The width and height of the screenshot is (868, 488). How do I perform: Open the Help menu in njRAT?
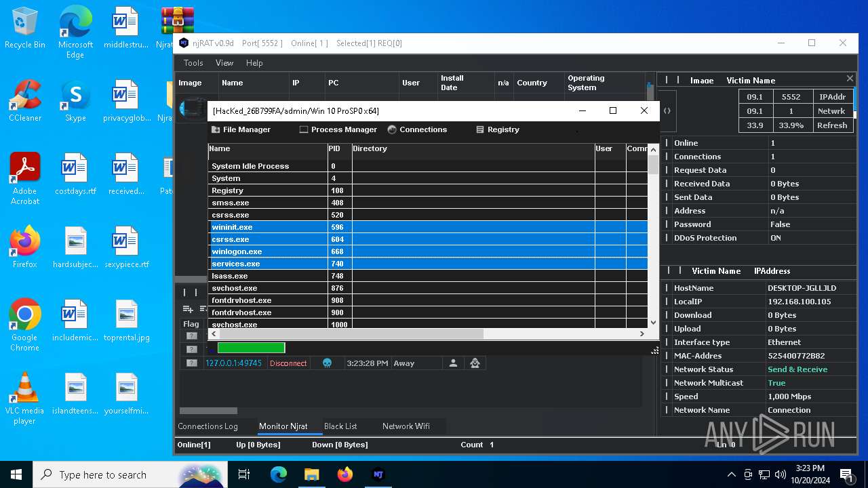coord(254,63)
